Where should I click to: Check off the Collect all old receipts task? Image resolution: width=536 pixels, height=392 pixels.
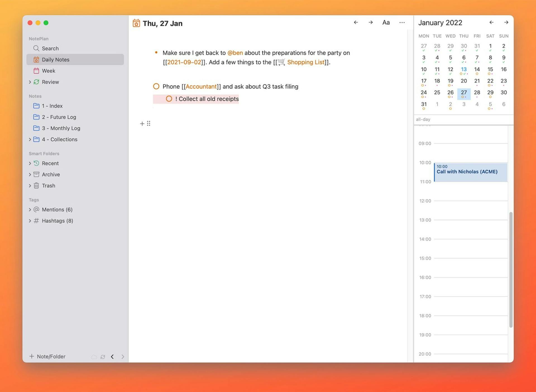[x=169, y=99]
